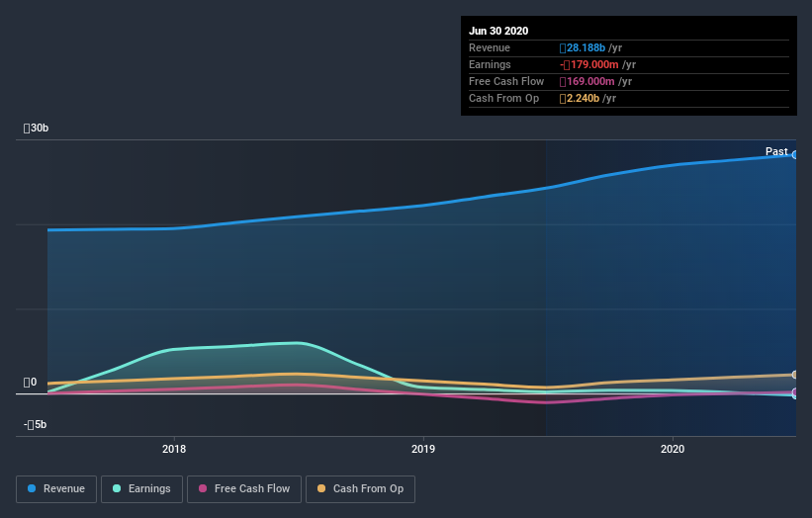Screen dimensions: 812x518
Task: Click the 2018 x-axis label
Action: (174, 449)
